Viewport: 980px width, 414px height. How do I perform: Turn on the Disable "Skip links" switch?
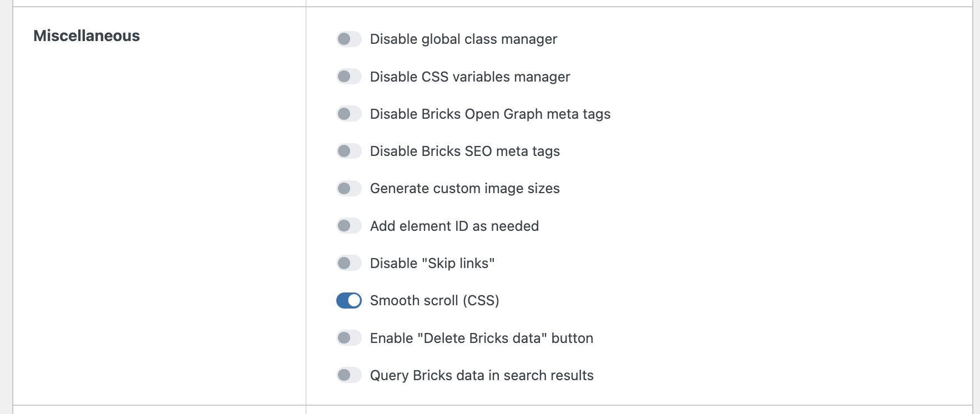(x=348, y=263)
